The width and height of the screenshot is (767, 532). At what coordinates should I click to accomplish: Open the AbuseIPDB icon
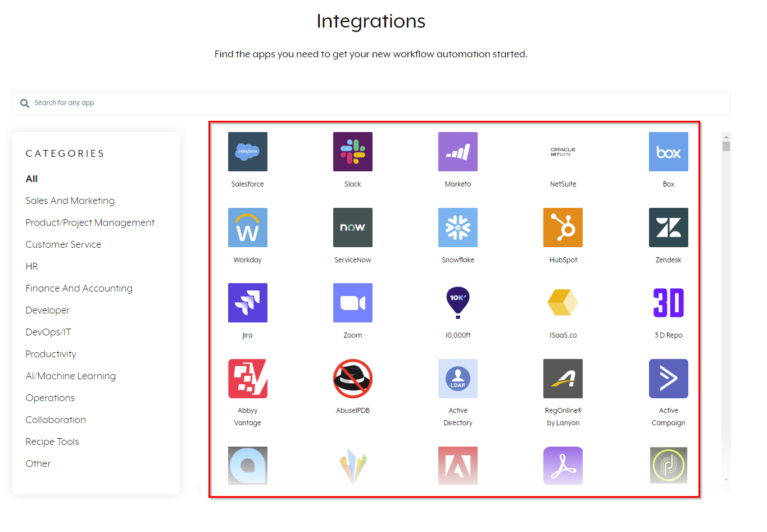pyautogui.click(x=352, y=379)
